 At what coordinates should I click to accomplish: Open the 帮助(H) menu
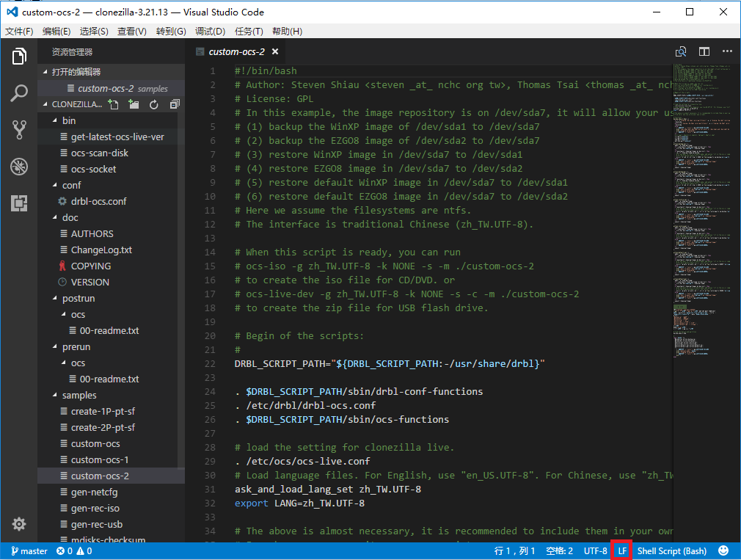[x=287, y=31]
